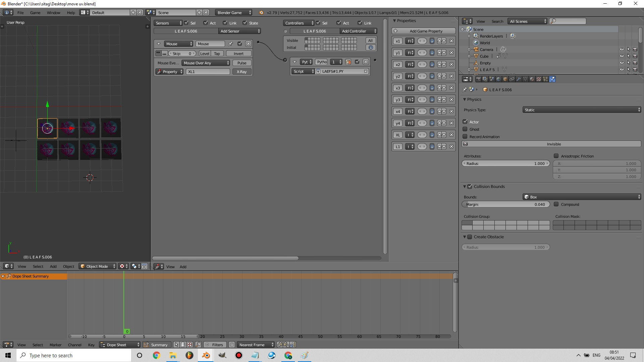Expand the Create Obstacle section

pos(465,236)
